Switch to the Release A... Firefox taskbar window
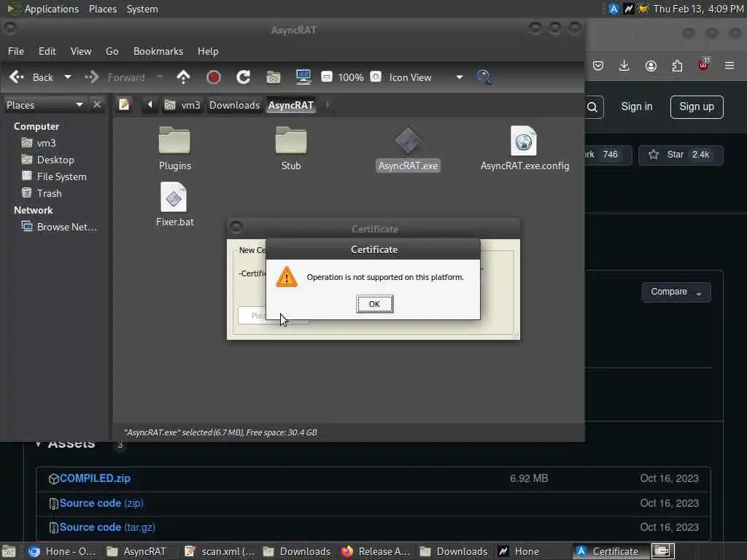 [x=376, y=551]
